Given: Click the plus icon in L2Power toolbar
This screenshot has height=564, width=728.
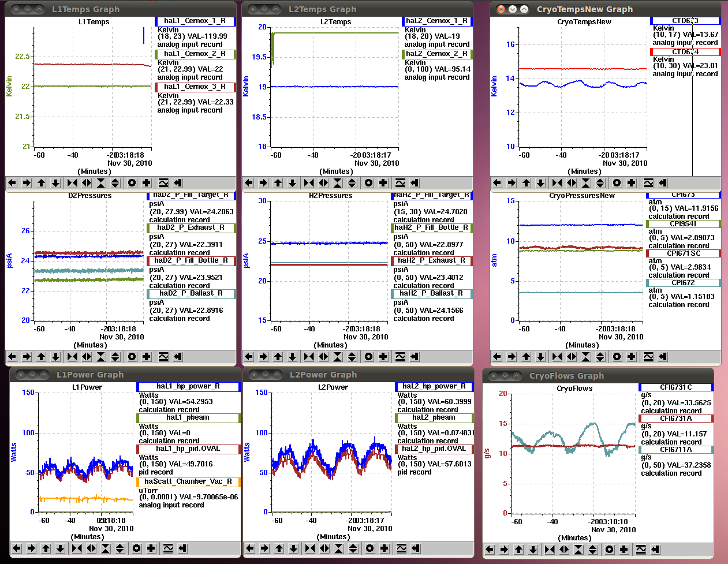Looking at the screenshot, I should click(384, 548).
